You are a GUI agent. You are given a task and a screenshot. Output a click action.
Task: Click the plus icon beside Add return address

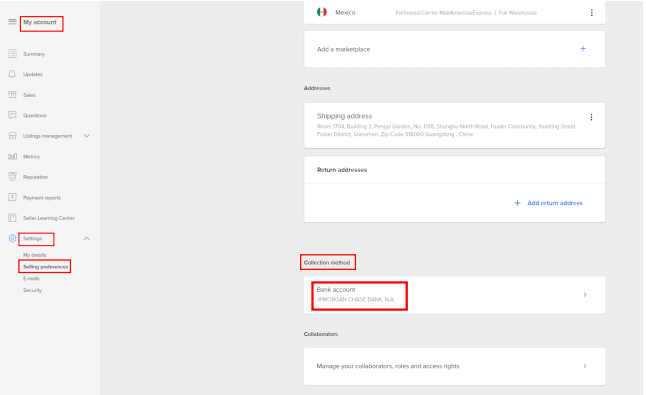[x=517, y=203]
